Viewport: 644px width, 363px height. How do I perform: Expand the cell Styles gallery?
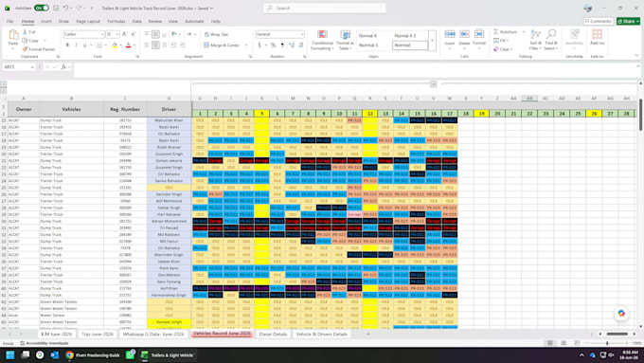click(432, 41)
